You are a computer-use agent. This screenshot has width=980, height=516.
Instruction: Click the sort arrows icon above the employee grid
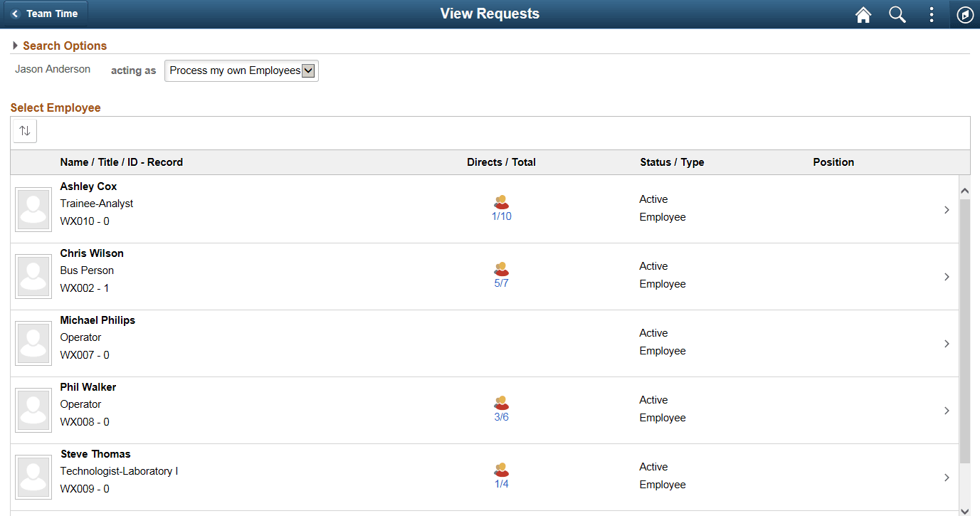(x=24, y=131)
